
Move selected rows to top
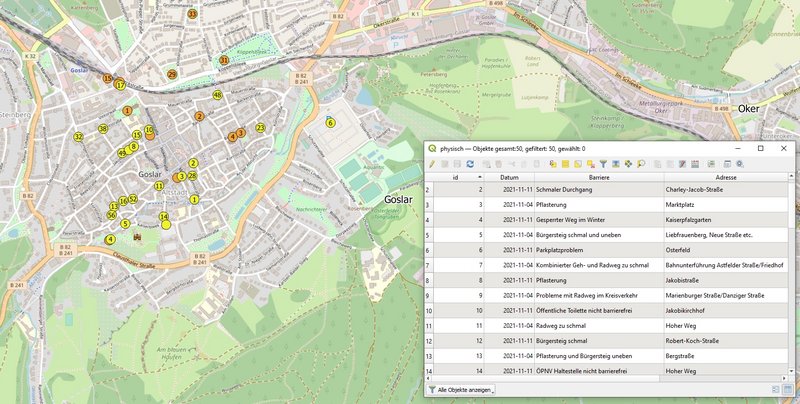pos(615,163)
